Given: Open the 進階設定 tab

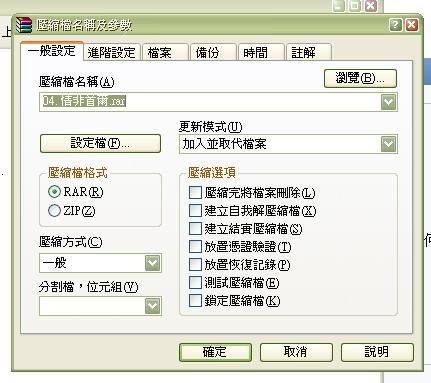Looking at the screenshot, I should pos(111,53).
